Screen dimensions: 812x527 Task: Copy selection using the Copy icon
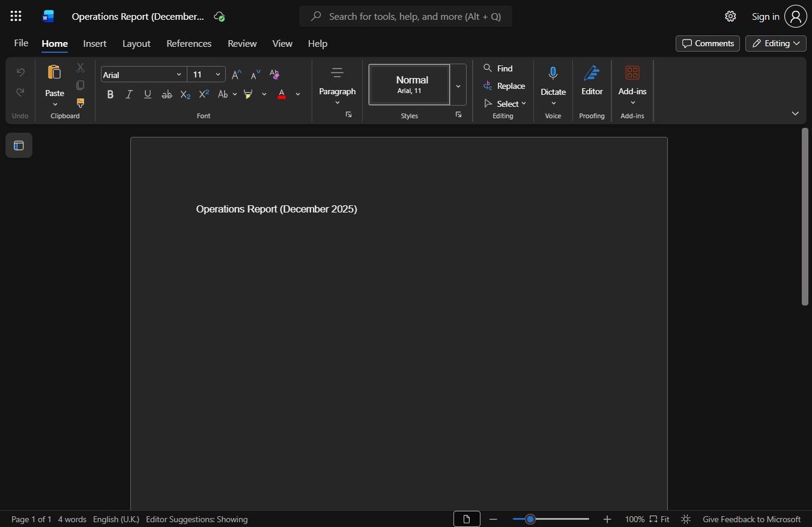[80, 85]
